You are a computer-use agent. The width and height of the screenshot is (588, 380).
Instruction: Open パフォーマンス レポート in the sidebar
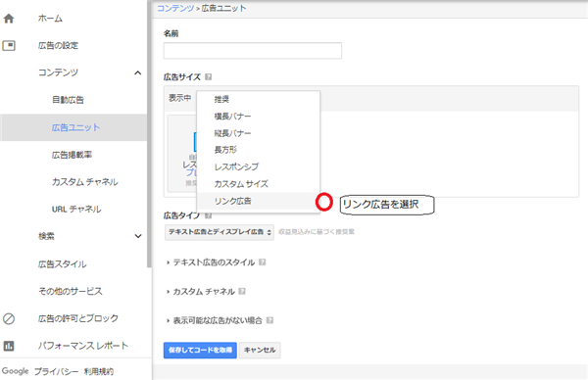(x=83, y=346)
